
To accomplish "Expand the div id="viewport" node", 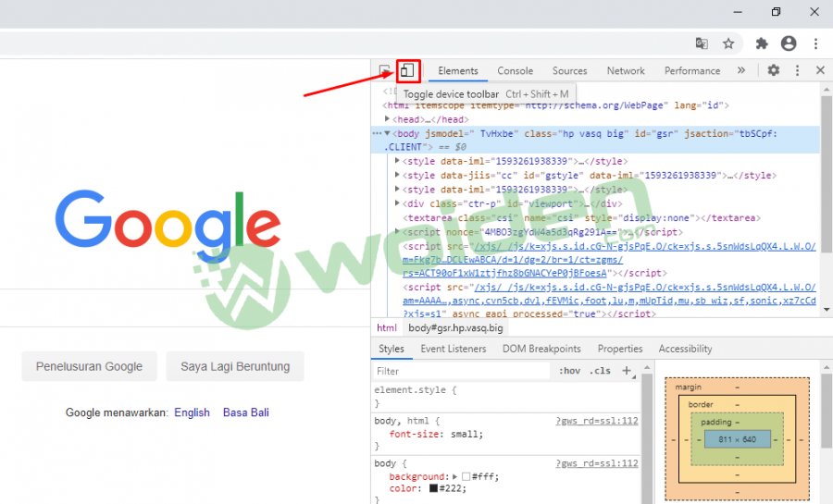I will 397,203.
